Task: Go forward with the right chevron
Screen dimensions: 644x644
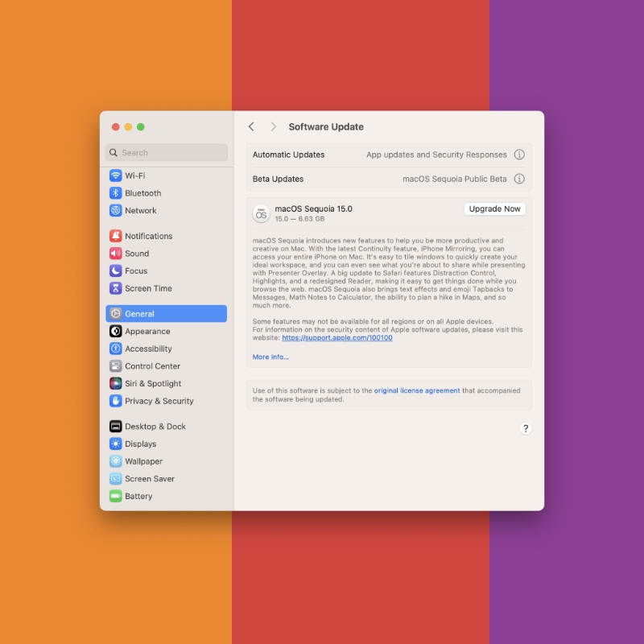Action: click(x=274, y=127)
